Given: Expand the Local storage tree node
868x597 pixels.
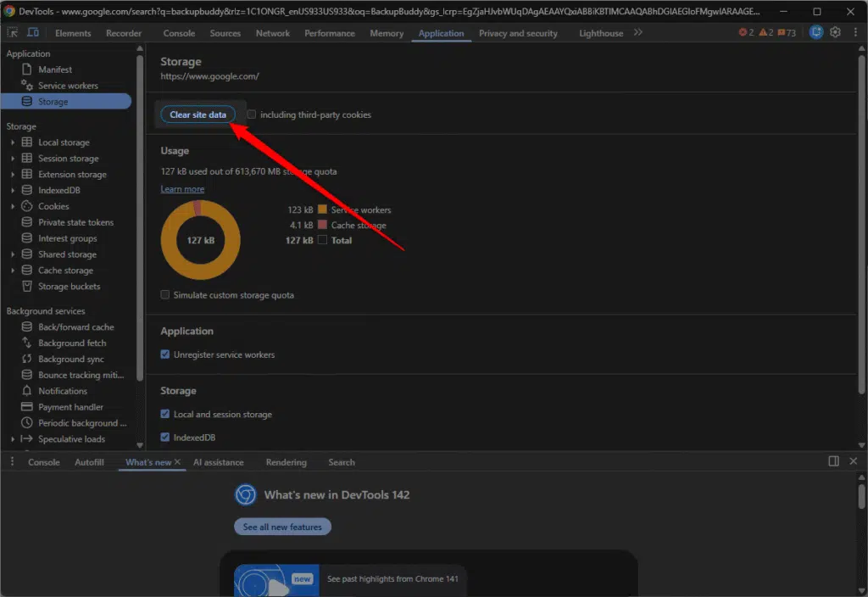Looking at the screenshot, I should point(13,142).
